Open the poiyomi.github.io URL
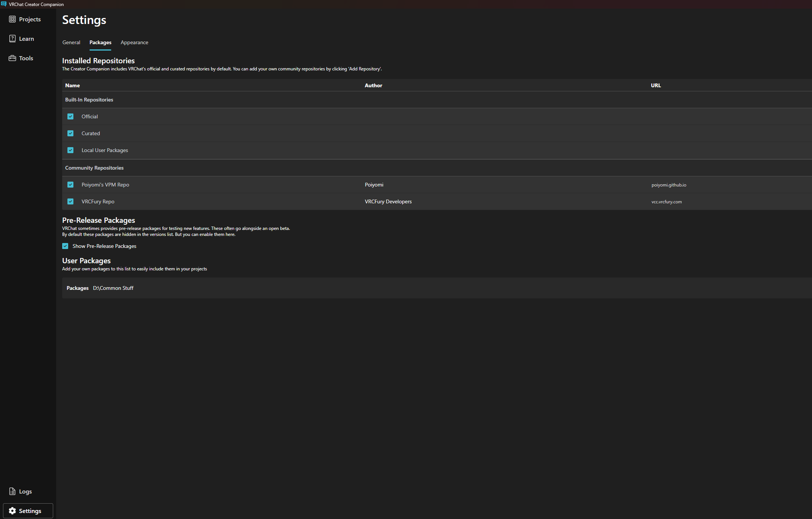This screenshot has height=519, width=812. click(x=669, y=185)
